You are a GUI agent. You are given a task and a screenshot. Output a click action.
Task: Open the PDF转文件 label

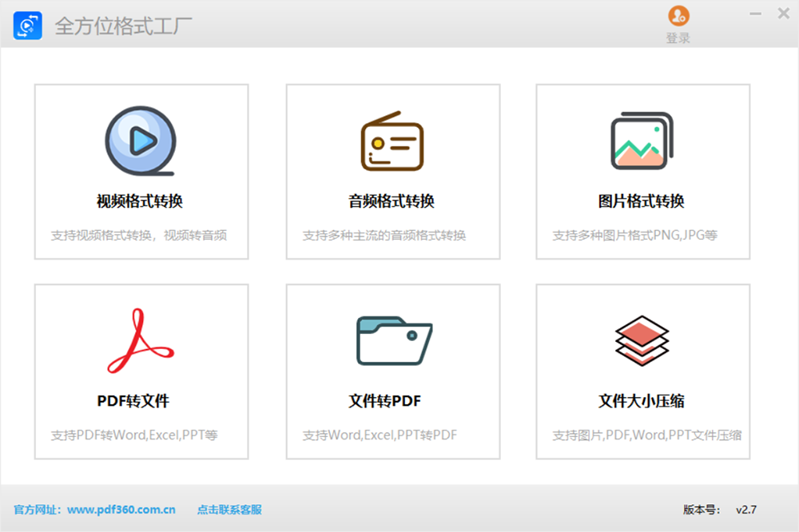[133, 401]
